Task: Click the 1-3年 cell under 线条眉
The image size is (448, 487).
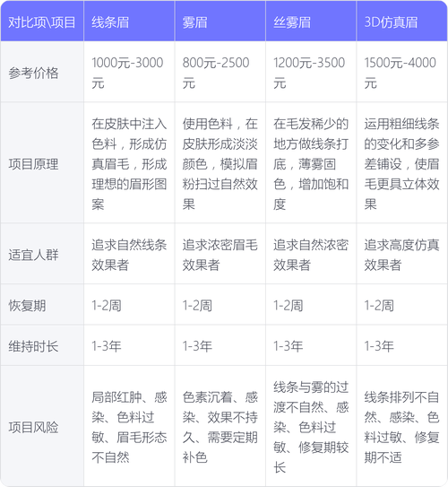Action: pos(129,345)
